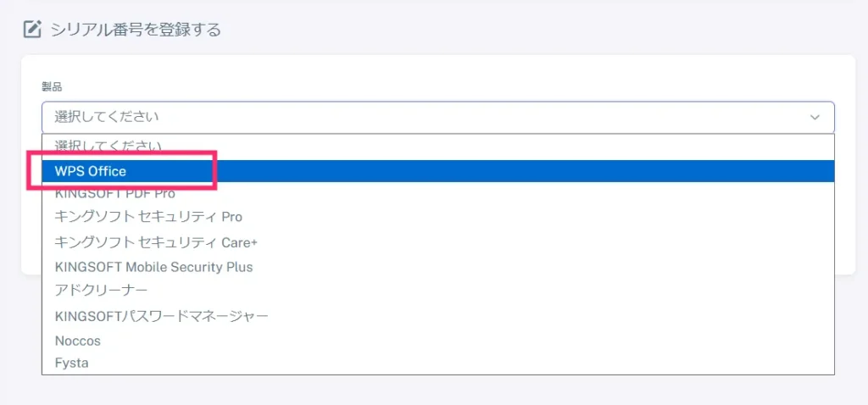Image resolution: width=868 pixels, height=405 pixels.
Task: Pick キングソフト セキュリティ Care+ from the list
Action: [156, 242]
